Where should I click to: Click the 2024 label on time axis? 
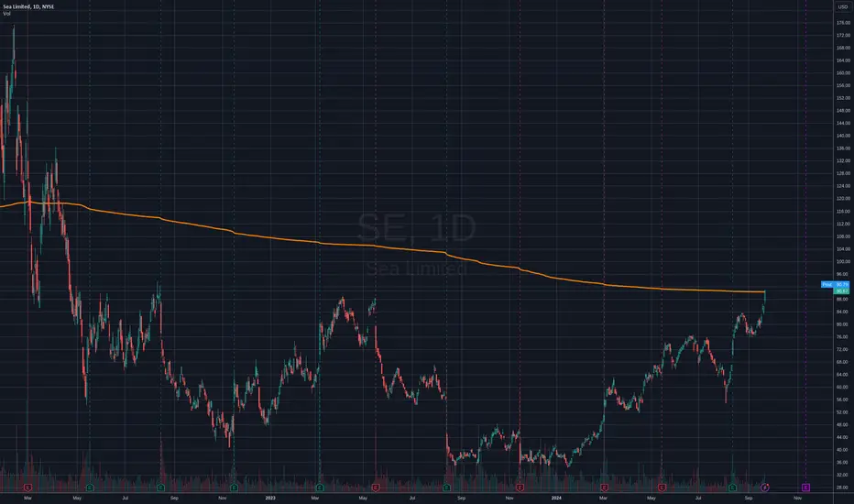click(556, 498)
